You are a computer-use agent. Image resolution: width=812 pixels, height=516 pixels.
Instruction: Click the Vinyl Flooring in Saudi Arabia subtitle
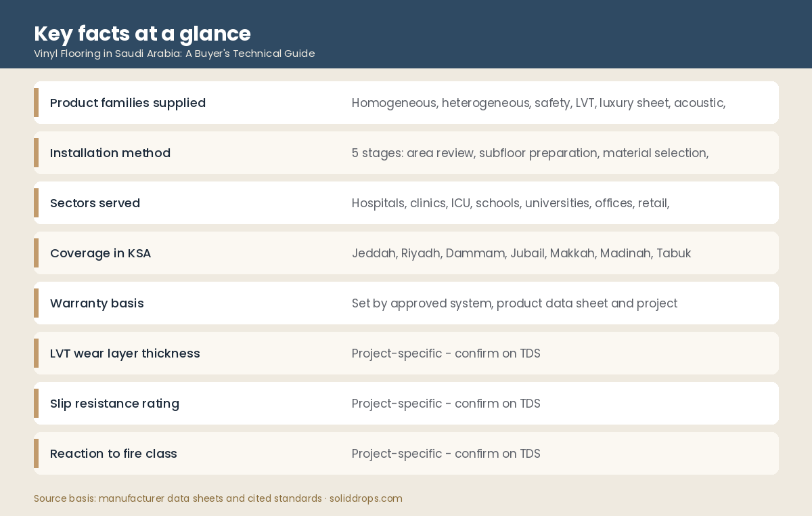click(175, 53)
